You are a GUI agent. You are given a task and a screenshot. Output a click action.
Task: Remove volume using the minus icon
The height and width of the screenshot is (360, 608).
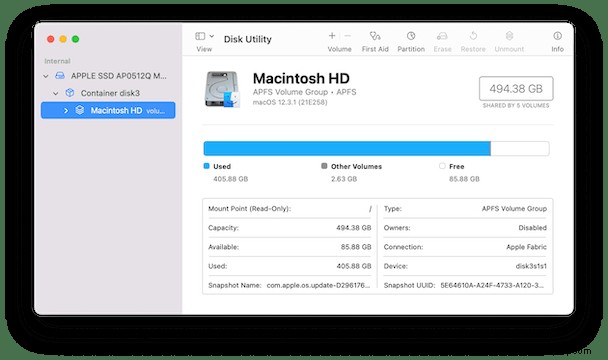coord(347,36)
